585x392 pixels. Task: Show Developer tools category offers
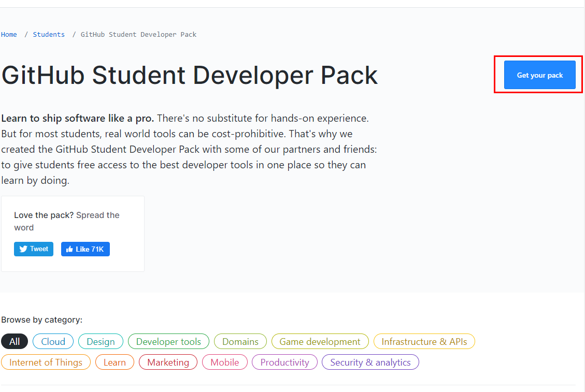coord(168,341)
